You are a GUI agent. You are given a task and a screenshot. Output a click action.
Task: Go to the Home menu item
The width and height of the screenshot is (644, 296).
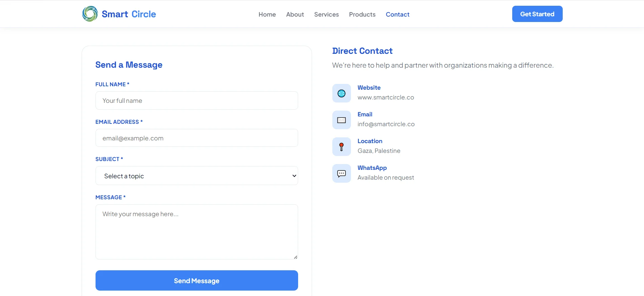tap(267, 14)
